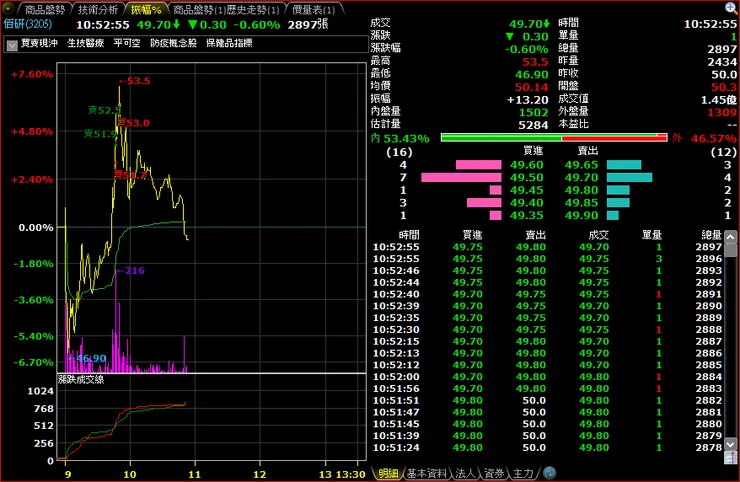740x482 pixels.
Task: Switch to the 技術分析 tab
Action: click(x=97, y=9)
